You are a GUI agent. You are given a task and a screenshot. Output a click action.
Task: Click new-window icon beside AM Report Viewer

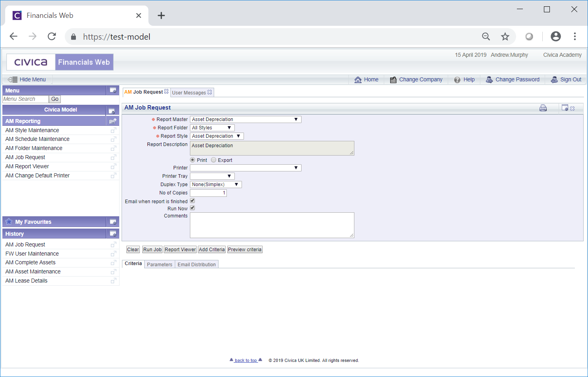113,167
